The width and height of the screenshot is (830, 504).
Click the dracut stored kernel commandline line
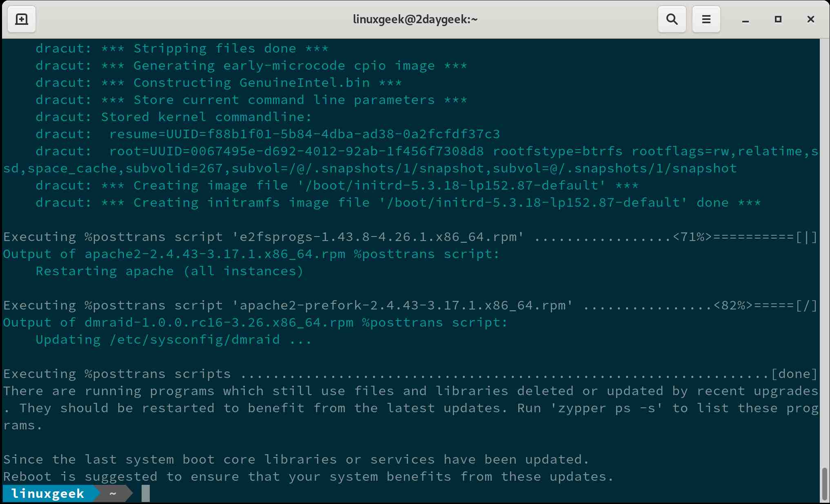coord(173,117)
